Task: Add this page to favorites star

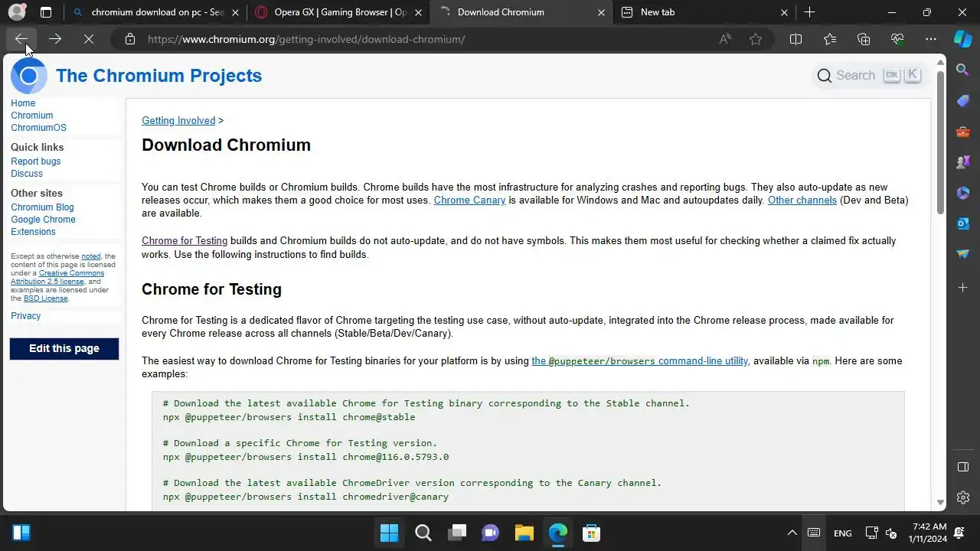Action: point(756,39)
